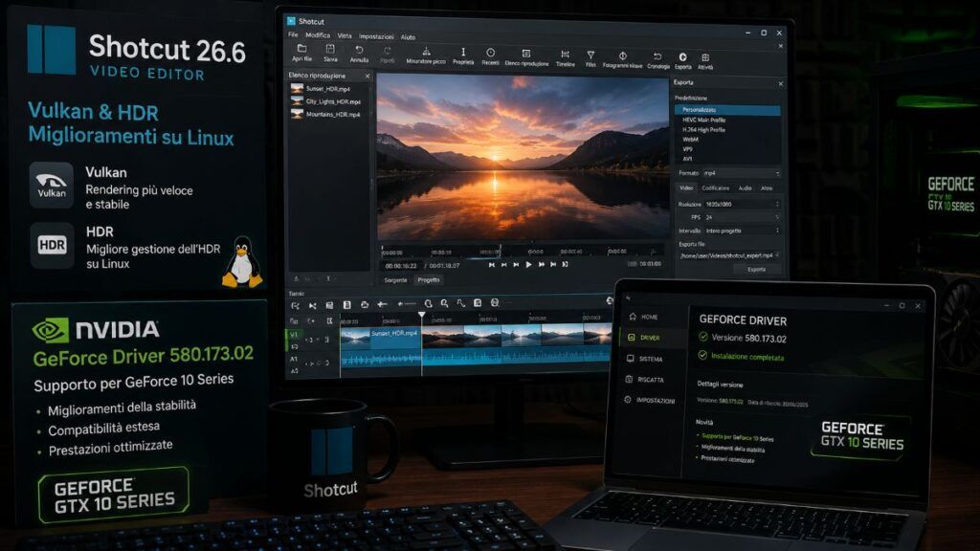
Task: Open the Risoluzione 1920x1080 dropdown
Action: [x=742, y=204]
